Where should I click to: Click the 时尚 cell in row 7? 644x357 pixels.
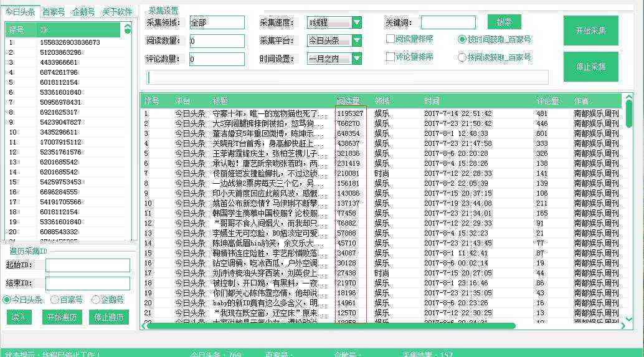382,173
